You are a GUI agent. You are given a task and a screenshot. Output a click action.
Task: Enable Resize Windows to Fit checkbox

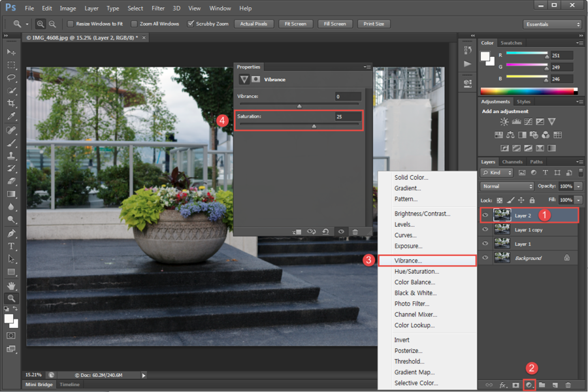point(70,24)
